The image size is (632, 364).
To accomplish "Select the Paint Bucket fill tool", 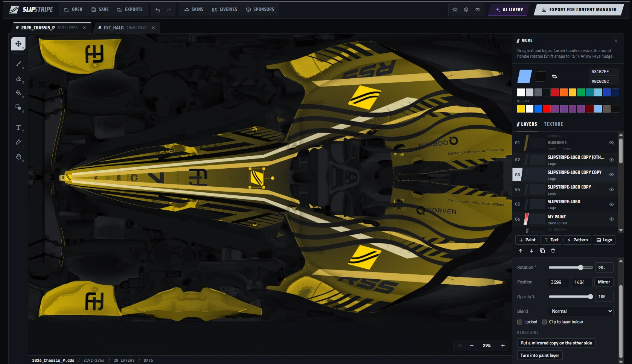I will [18, 93].
